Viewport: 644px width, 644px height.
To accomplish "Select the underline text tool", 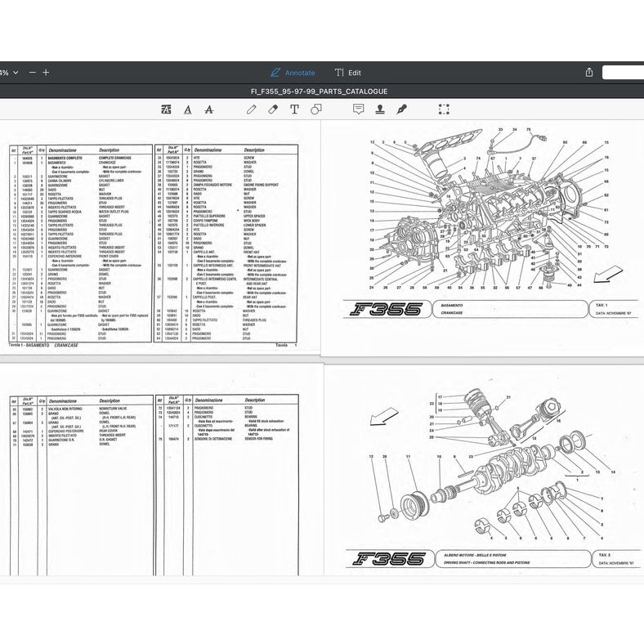I will [188, 109].
